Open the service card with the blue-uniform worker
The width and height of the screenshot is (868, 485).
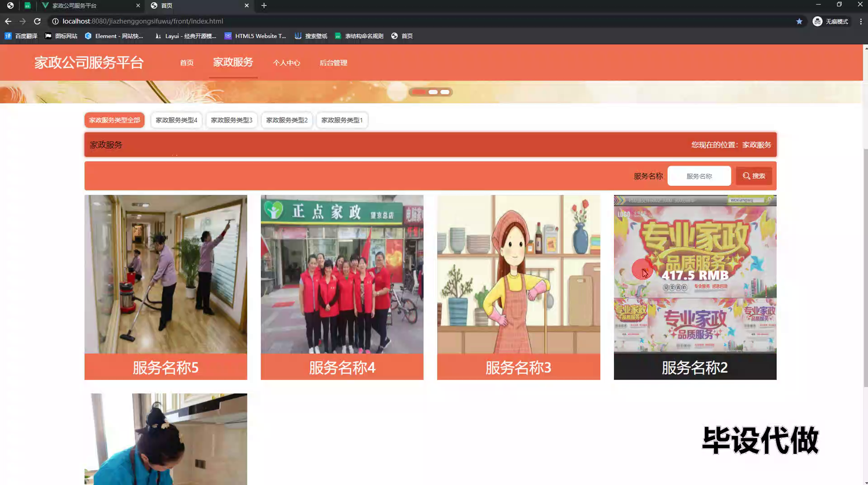tap(166, 439)
